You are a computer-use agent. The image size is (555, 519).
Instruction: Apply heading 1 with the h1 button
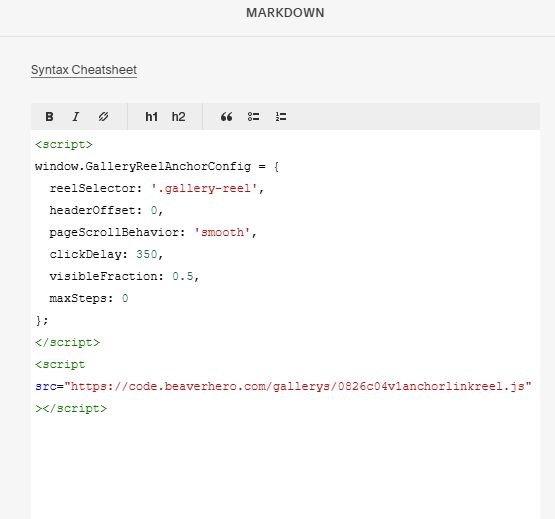point(151,116)
